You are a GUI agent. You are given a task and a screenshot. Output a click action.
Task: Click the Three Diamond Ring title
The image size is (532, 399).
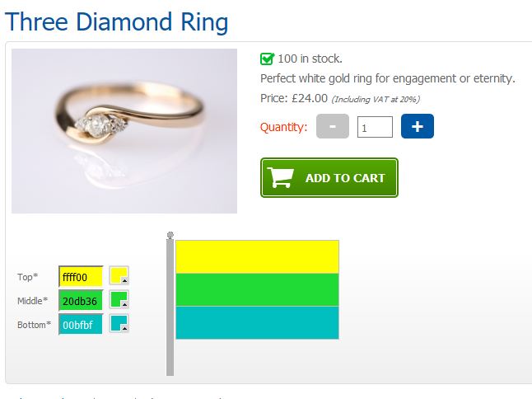point(117,22)
